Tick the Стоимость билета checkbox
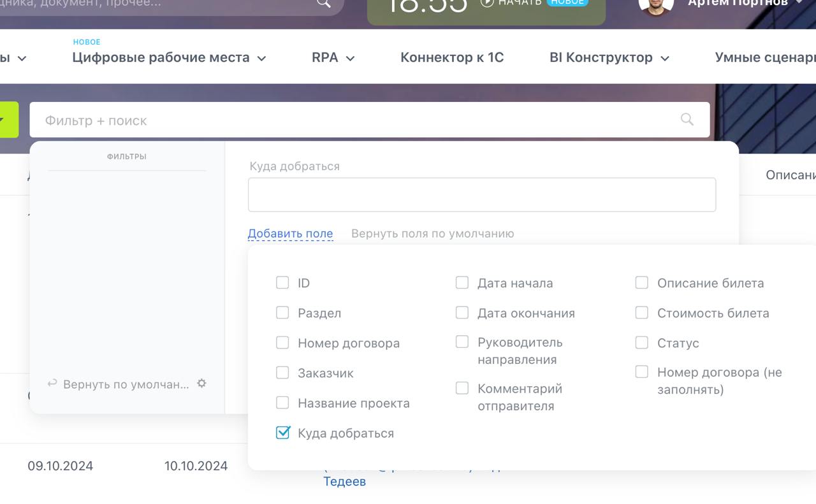The image size is (816, 504). (642, 313)
